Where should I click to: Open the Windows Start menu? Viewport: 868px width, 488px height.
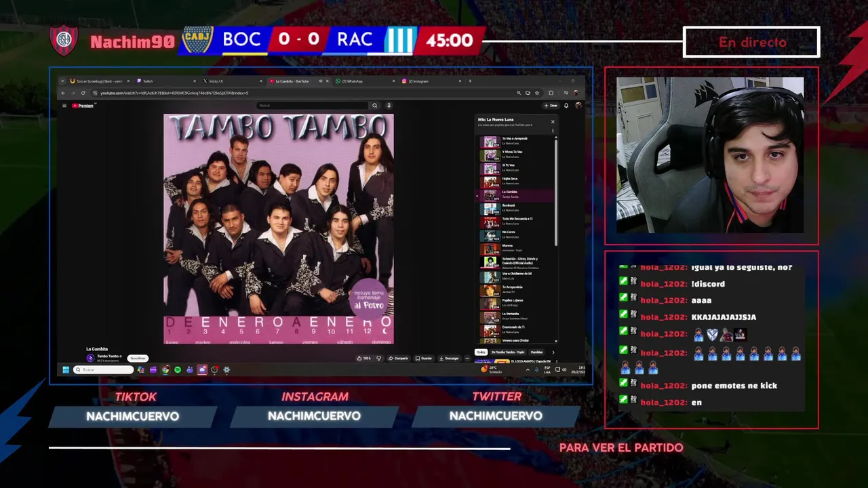click(66, 369)
